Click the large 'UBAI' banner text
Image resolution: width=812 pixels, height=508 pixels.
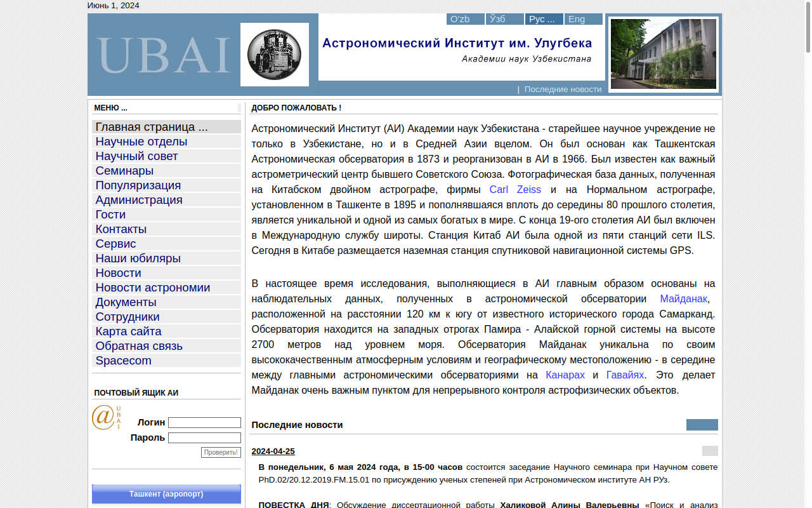click(x=163, y=56)
